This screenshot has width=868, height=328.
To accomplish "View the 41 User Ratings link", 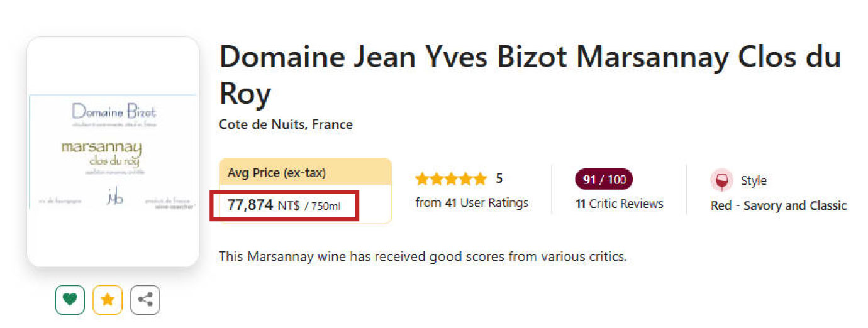I will pos(472,203).
